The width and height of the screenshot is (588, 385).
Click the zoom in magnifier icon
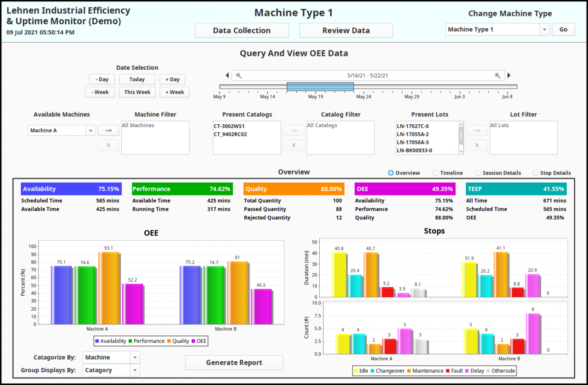[x=498, y=76]
